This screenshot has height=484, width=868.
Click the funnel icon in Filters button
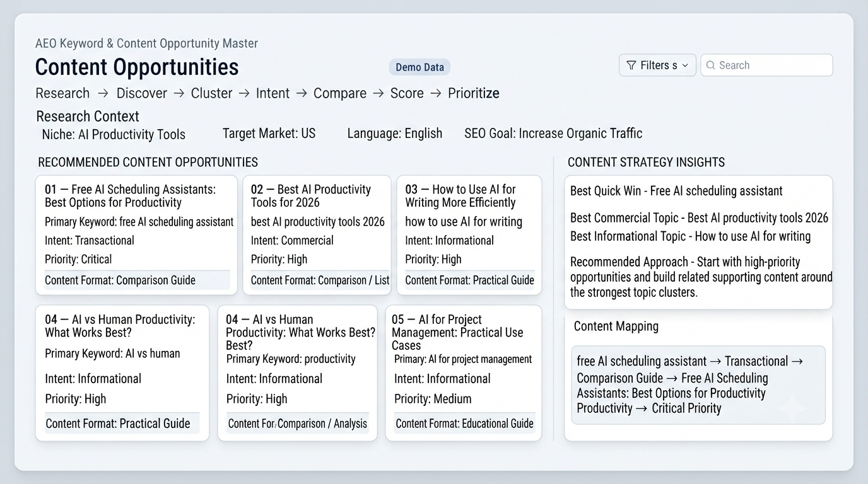(631, 65)
